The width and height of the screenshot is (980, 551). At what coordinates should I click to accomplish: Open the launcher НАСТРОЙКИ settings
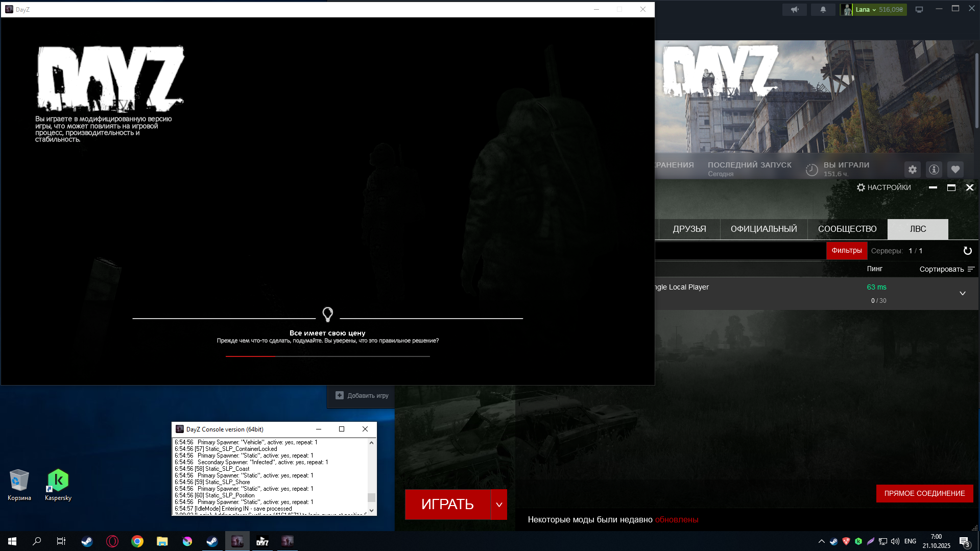tap(884, 187)
